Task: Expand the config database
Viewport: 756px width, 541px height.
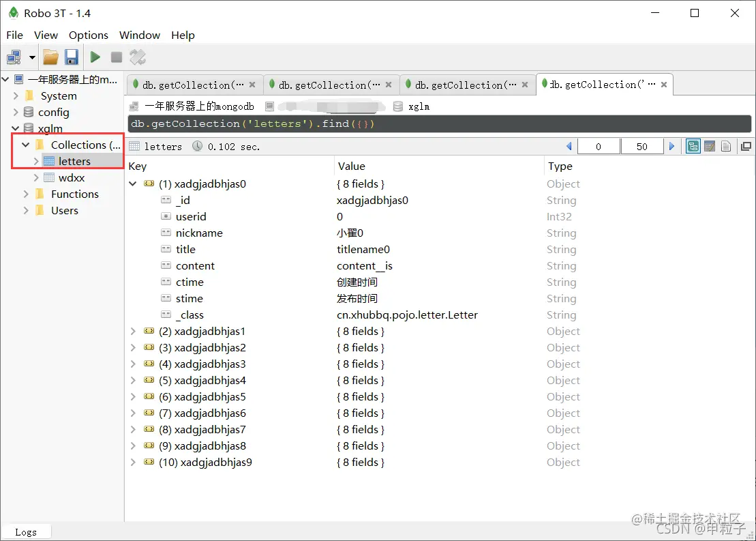Action: coord(16,112)
